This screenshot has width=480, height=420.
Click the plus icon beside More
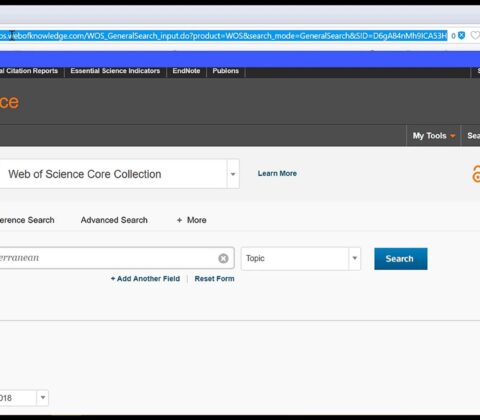[179, 220]
